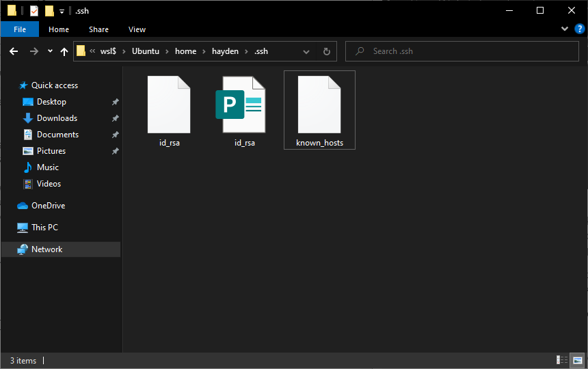
Task: Navigate to hayden in the address path
Action: tap(225, 51)
